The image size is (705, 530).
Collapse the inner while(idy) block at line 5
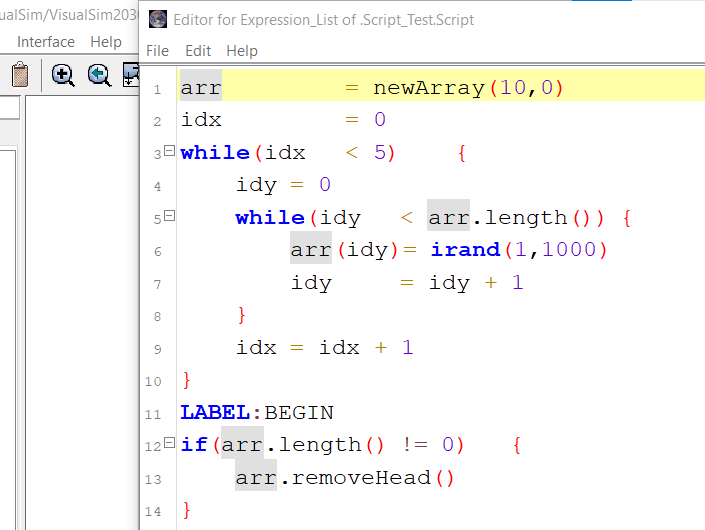point(169,216)
